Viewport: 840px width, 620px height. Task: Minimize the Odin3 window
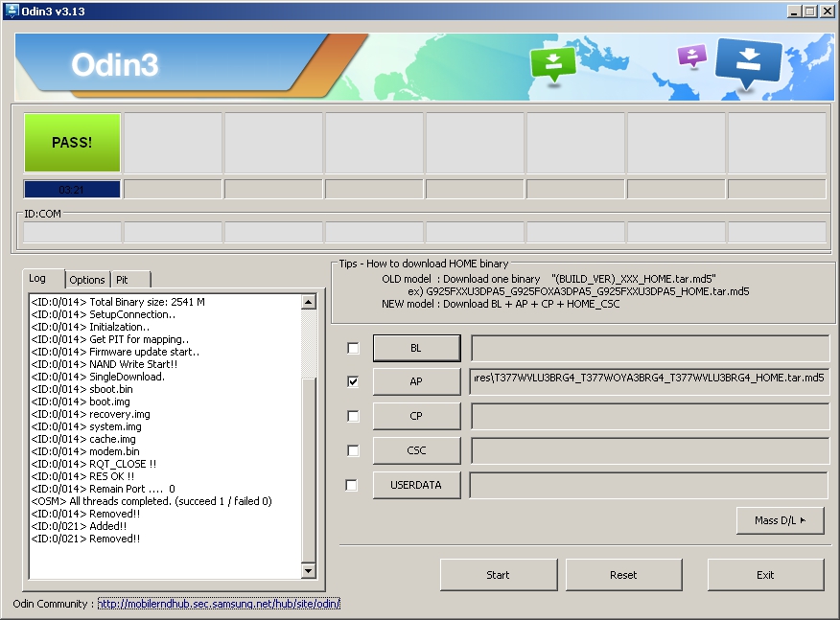[795, 11]
